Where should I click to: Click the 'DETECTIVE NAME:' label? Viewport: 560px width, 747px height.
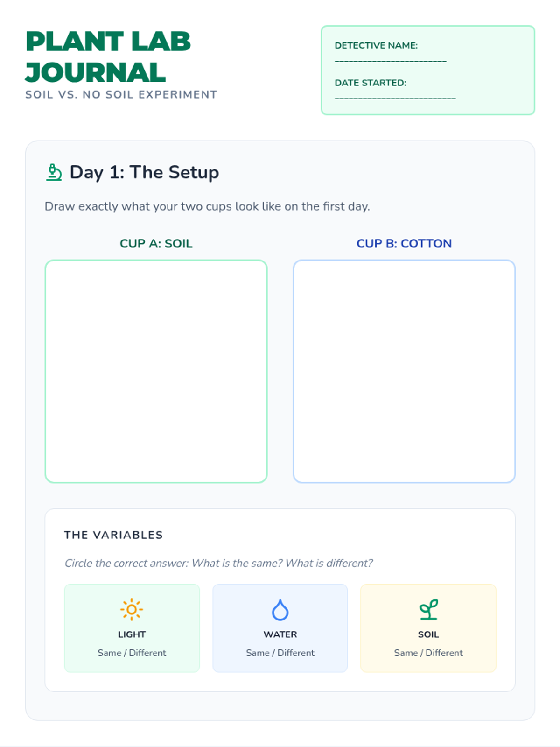pyautogui.click(x=376, y=45)
